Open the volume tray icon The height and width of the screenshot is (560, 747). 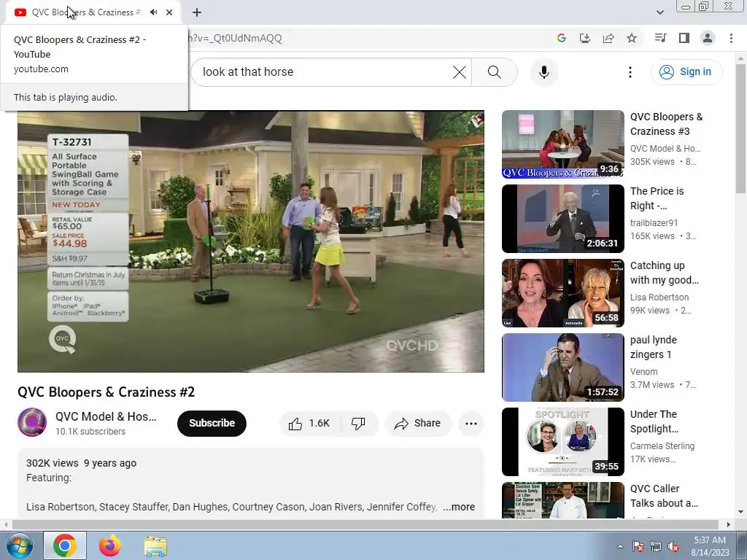673,546
